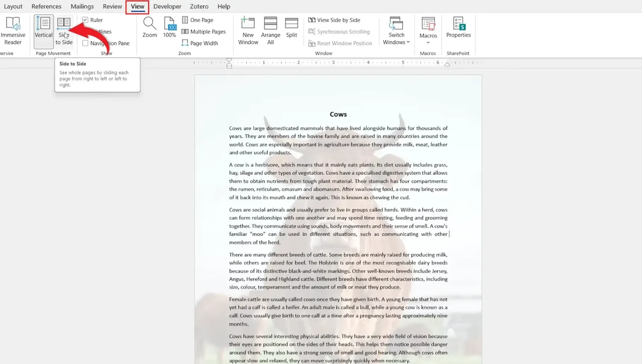Click paragraph starting 'There are many different breeds'
The image size is (642, 364).
tap(338, 271)
